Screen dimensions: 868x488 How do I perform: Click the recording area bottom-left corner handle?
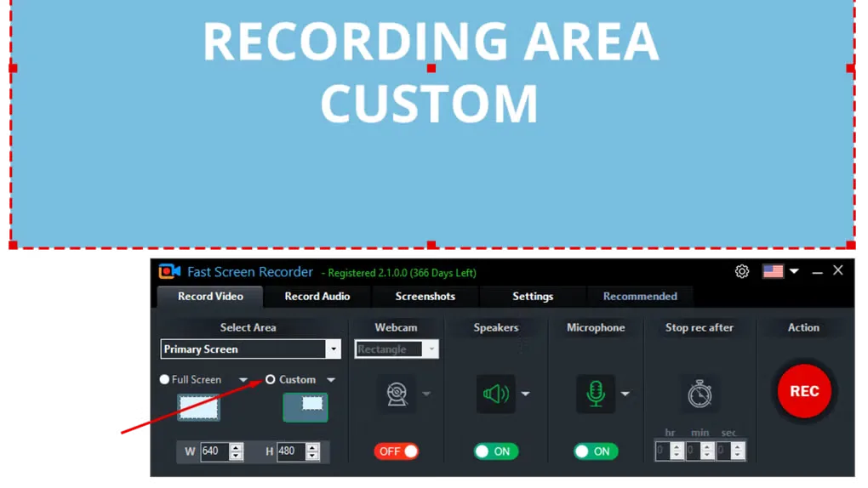14,245
